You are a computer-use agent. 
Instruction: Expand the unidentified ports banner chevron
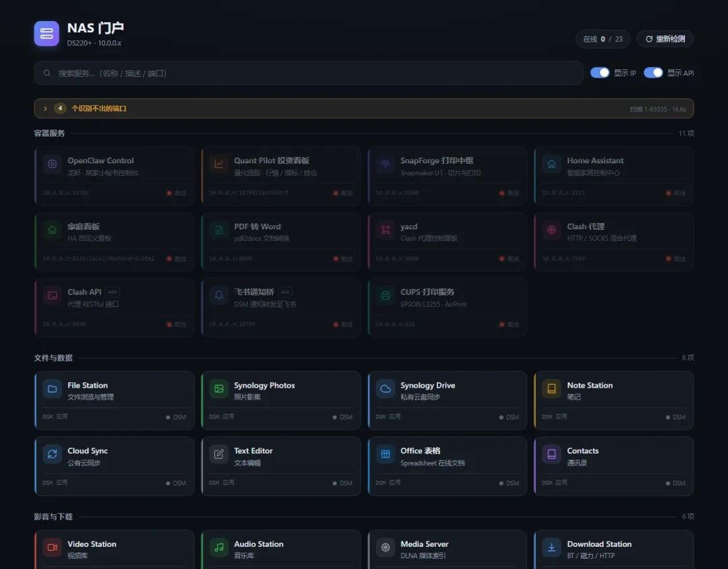[x=45, y=109]
